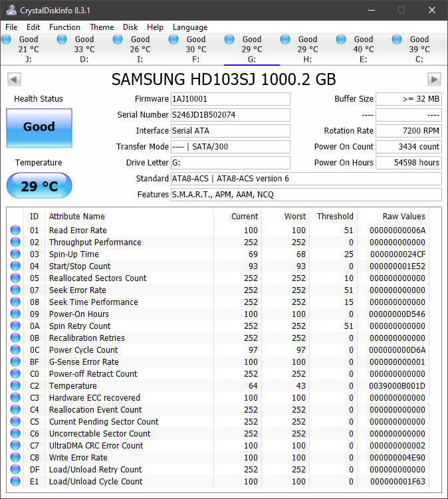The image size is (448, 499).
Task: Click status orb for G-Sense Error Rate
Action: [15, 361]
